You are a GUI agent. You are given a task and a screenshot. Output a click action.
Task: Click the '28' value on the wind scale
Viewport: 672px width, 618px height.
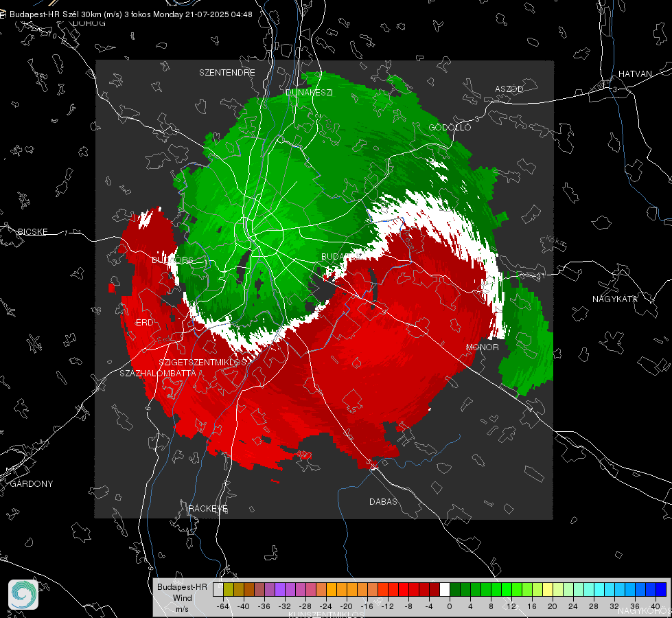(x=594, y=606)
